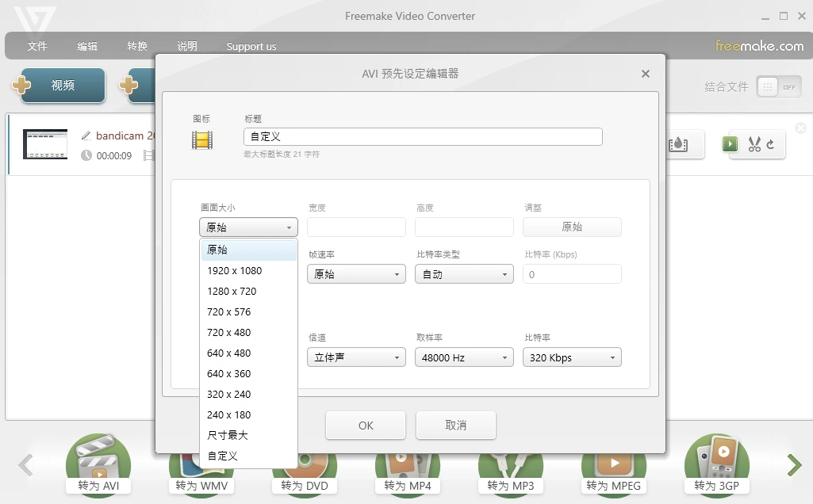Click the scissors edit video icon
Image resolution: width=813 pixels, height=504 pixels.
(754, 144)
